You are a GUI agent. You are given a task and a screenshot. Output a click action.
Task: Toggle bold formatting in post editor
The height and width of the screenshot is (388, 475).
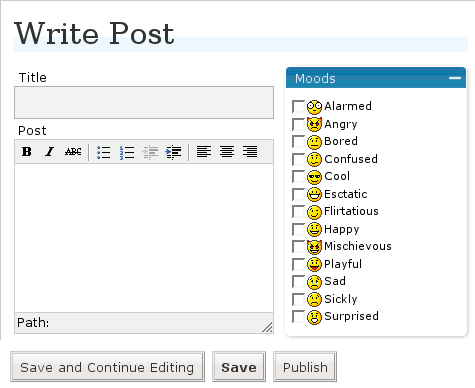[x=27, y=152]
